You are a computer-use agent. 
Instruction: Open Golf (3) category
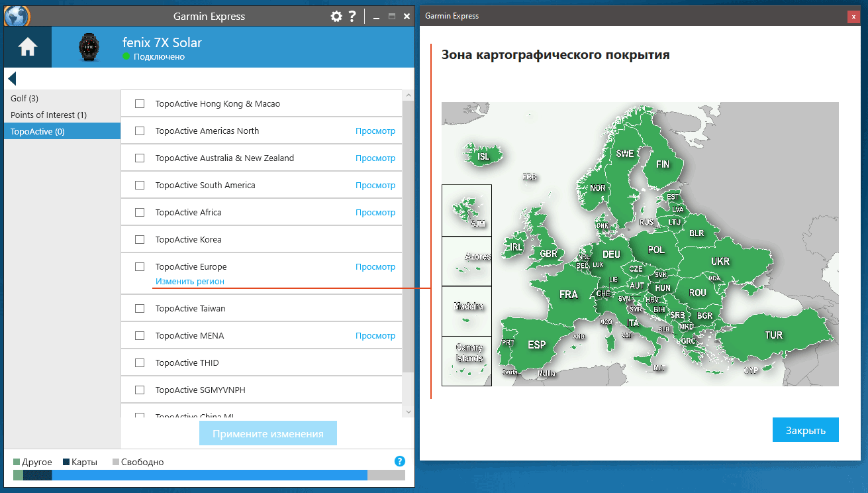click(24, 99)
